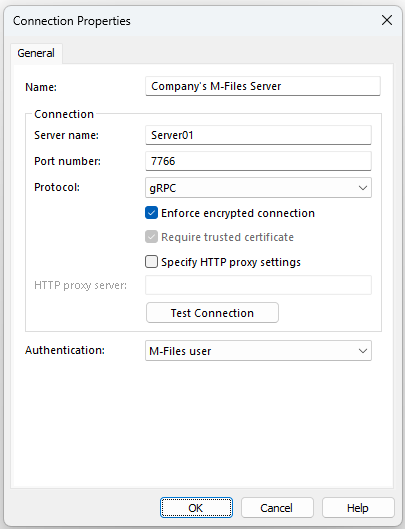Focus the Server name input box
Viewport: 405px width, 529px height.
tap(259, 135)
